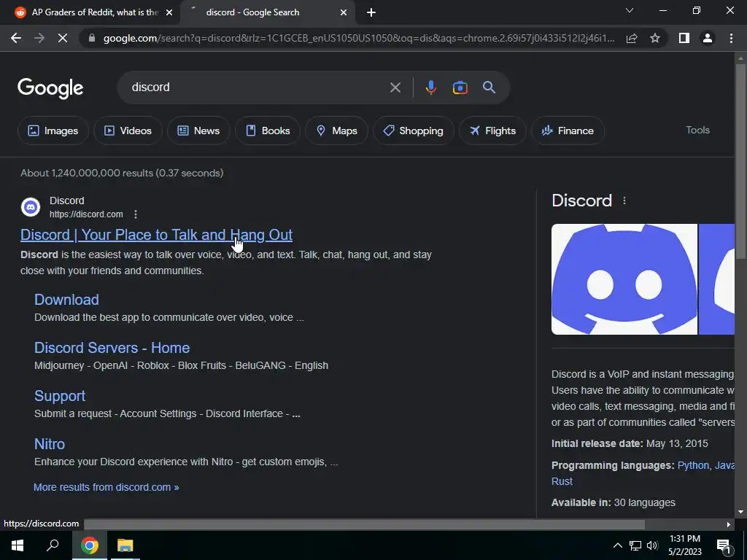747x560 pixels.
Task: Filter results by Books
Action: 268,131
